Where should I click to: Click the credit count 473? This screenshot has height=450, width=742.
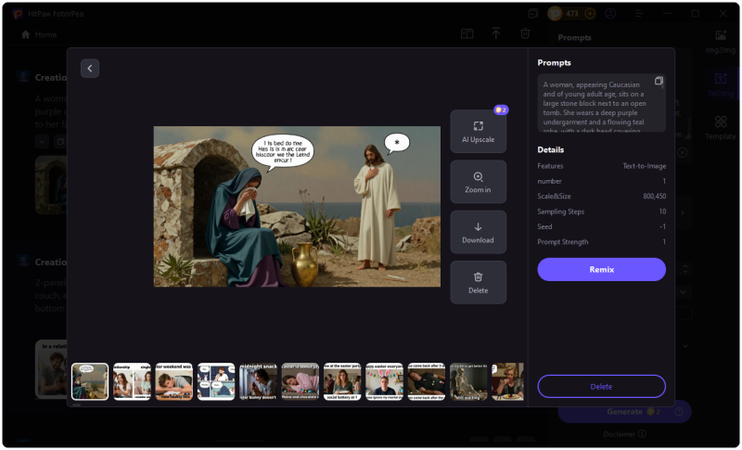tap(572, 14)
